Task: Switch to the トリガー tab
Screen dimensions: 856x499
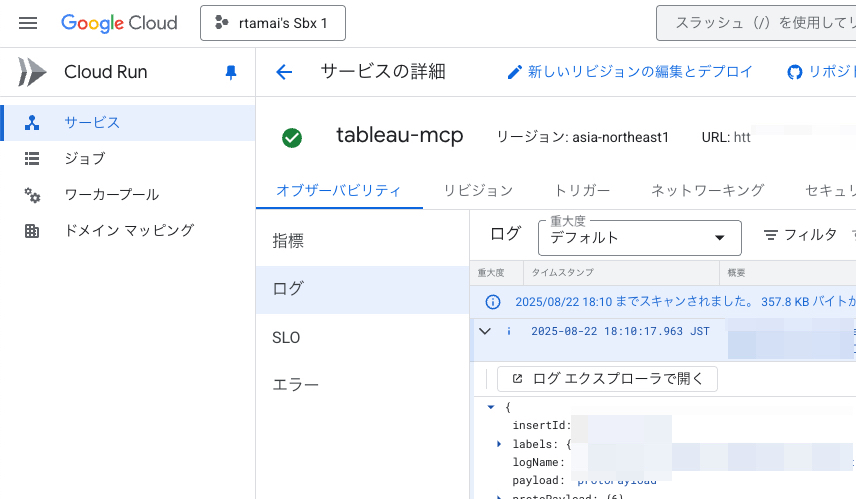Action: pyautogui.click(x=582, y=191)
